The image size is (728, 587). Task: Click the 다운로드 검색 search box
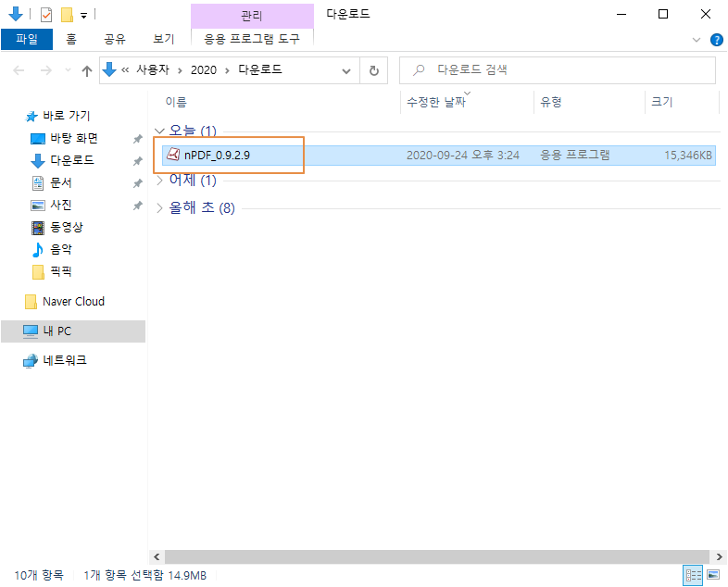[558, 70]
